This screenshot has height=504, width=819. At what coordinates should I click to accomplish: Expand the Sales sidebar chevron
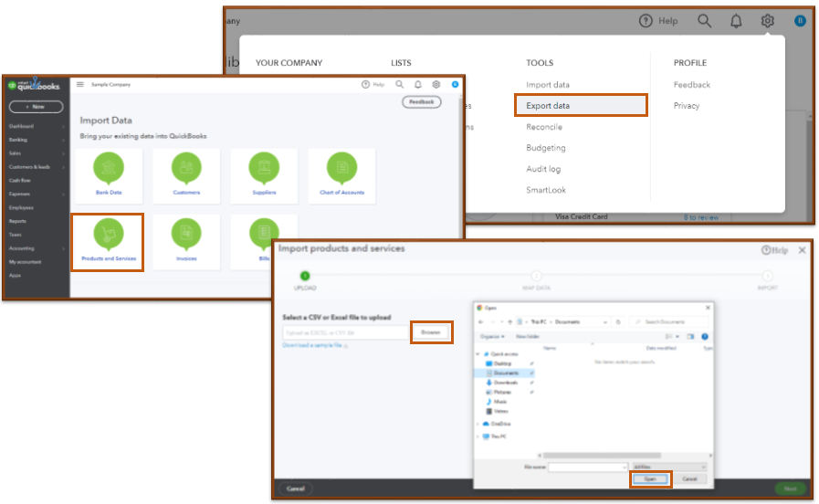[x=63, y=153]
